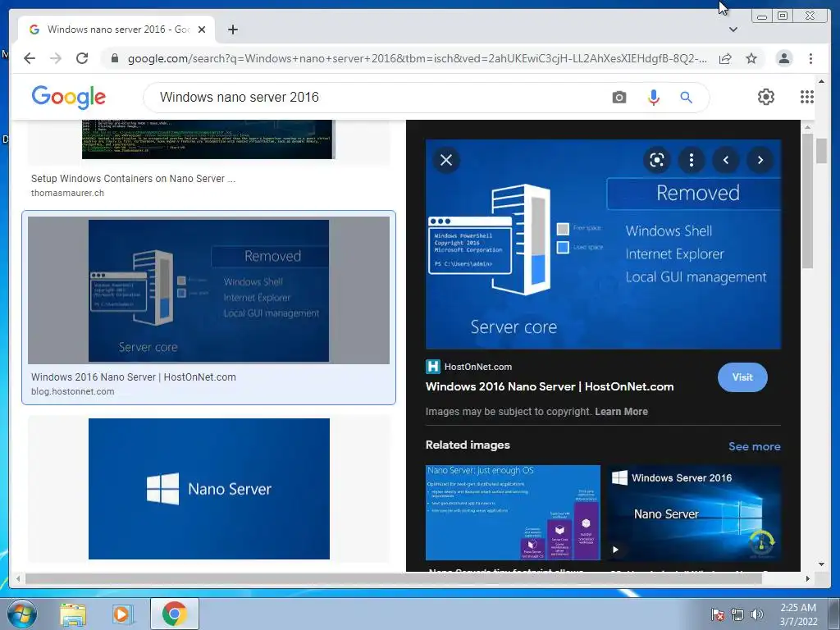Open Action Center flag icon
The height and width of the screenshot is (630, 840).
point(717,614)
